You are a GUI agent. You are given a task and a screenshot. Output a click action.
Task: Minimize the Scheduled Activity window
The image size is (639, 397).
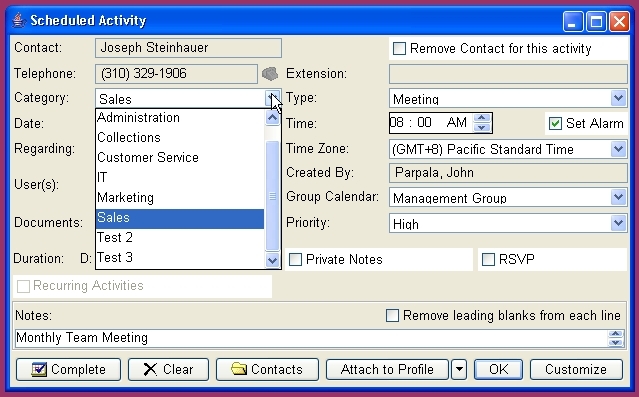pos(573,21)
